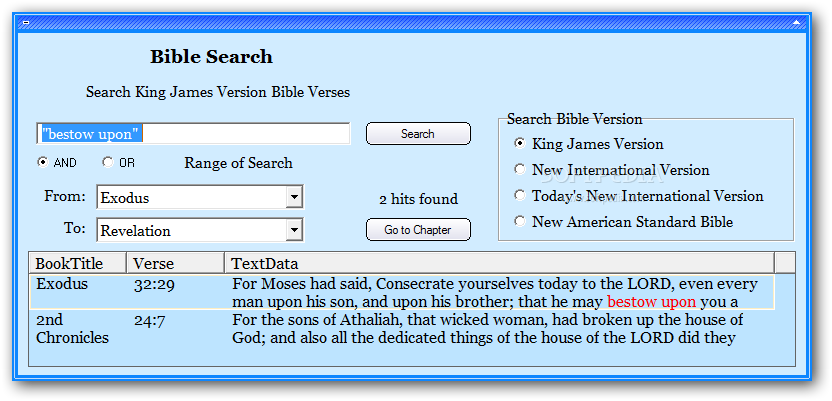The width and height of the screenshot is (832, 401).
Task: Click the Exodus verse text beginning "For Moses had said"
Action: click(x=495, y=292)
